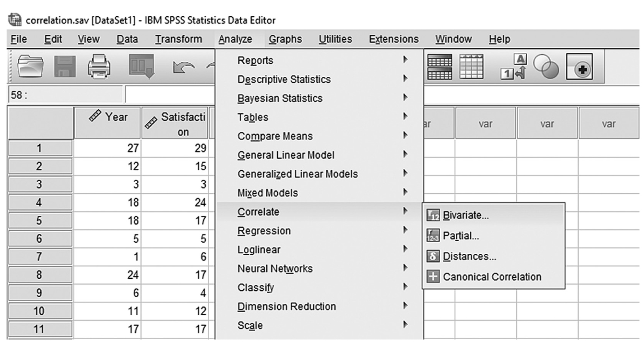Select row header 11
This screenshot has width=644, height=350.
click(x=40, y=329)
